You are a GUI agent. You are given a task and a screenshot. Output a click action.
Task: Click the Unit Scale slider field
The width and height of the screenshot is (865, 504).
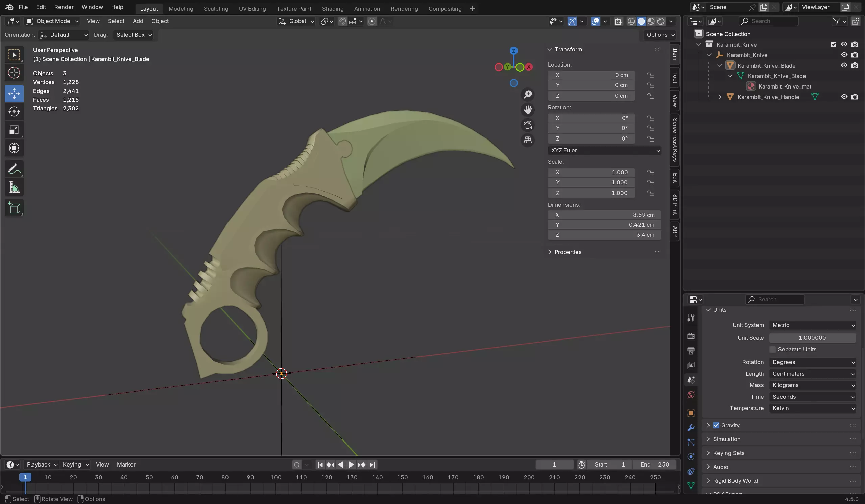click(813, 338)
